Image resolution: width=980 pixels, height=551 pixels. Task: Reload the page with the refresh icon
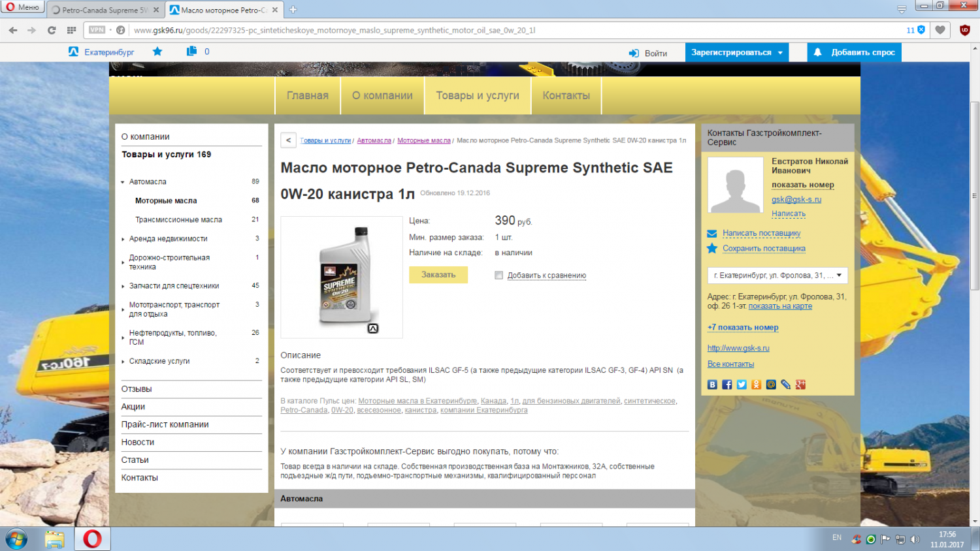(x=52, y=30)
